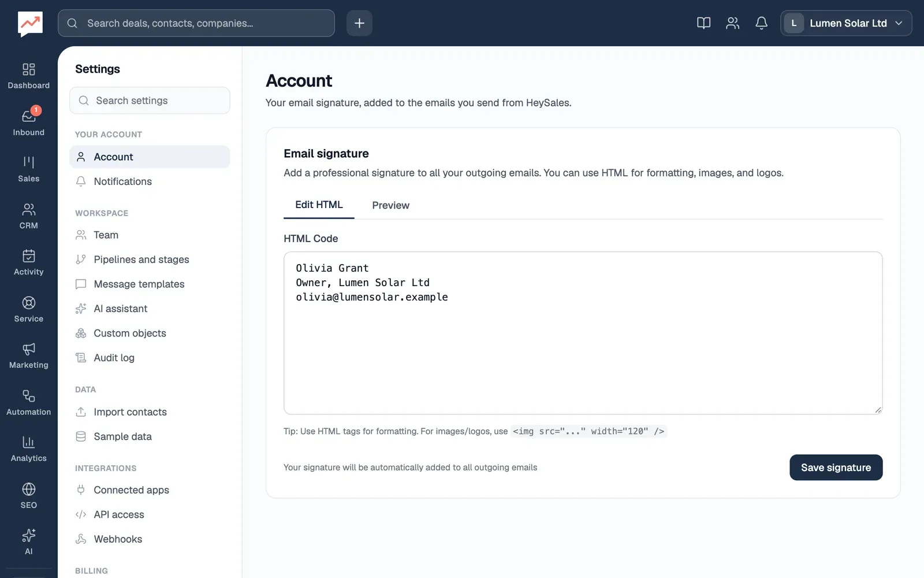
Task: Open the book documentation icon
Action: [x=703, y=23]
